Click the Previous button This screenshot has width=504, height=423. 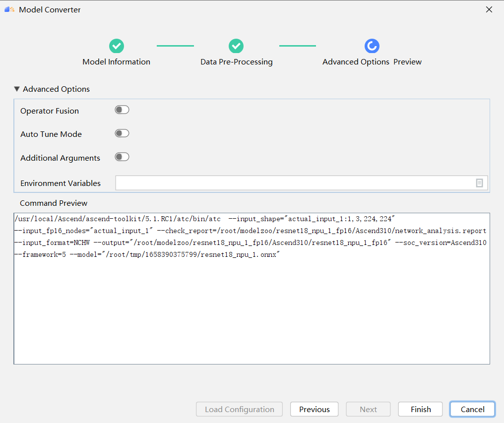[x=315, y=409]
